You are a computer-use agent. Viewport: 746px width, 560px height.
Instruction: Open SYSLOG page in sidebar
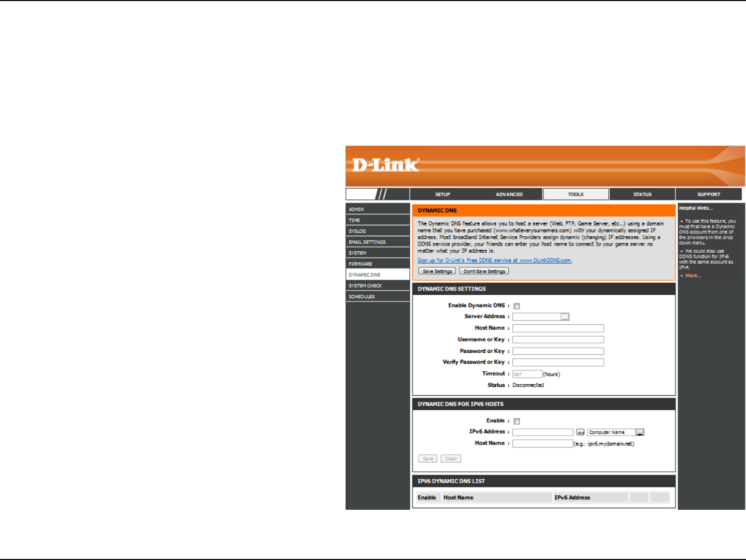378,231
